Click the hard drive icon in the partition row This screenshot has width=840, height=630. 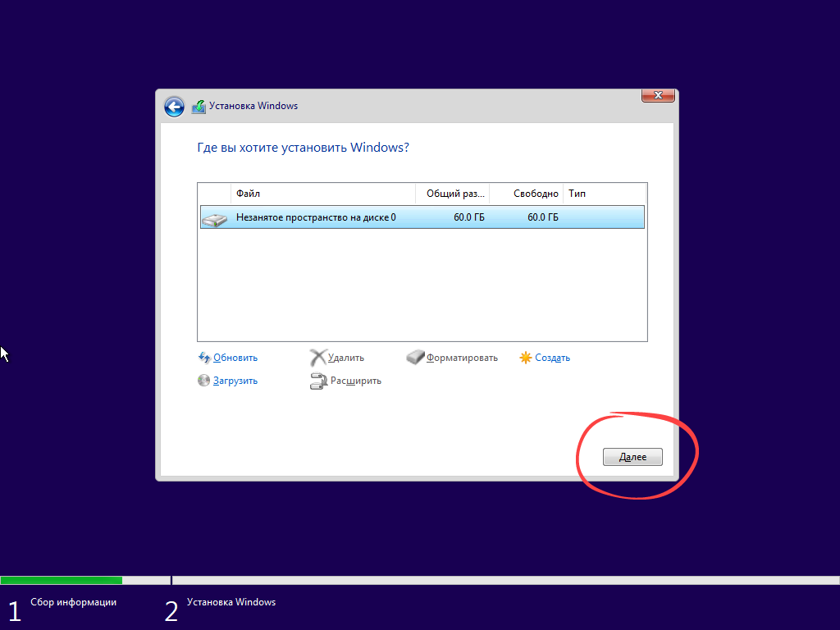pos(214,217)
